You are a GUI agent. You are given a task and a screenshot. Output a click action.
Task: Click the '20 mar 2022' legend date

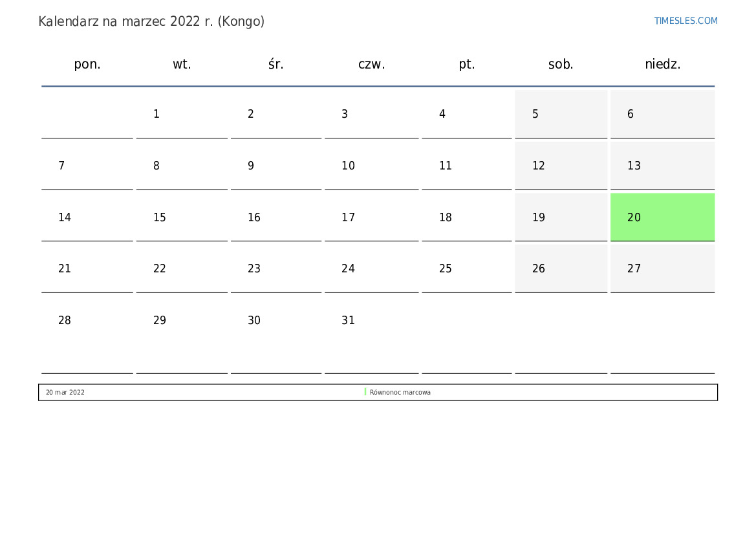tap(65, 393)
